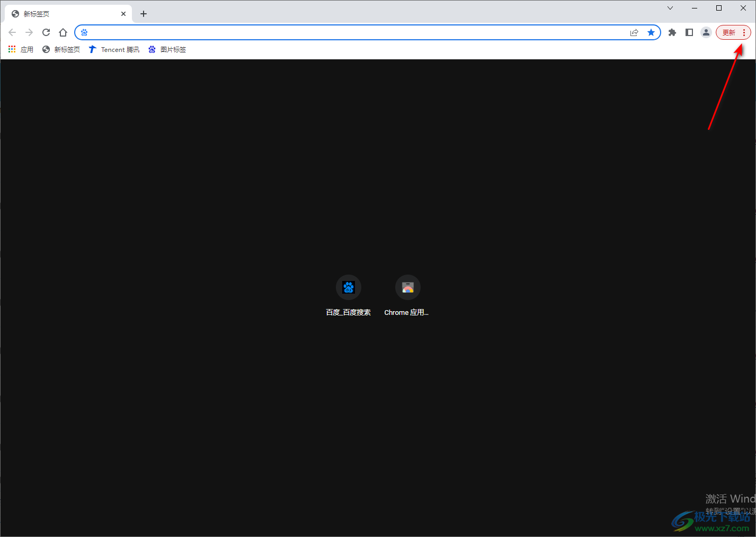Open Chrome 应用 shortcut tile

tap(407, 296)
